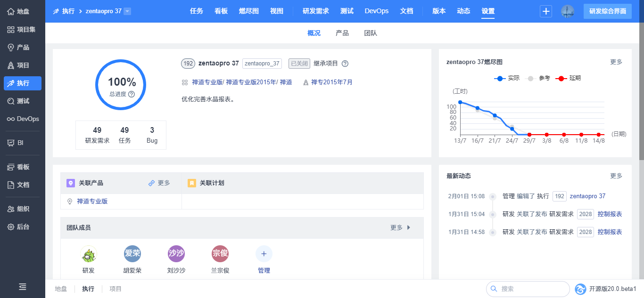The height and width of the screenshot is (298, 644).
Task: Open DevOps from the sidebar
Action: tap(23, 119)
